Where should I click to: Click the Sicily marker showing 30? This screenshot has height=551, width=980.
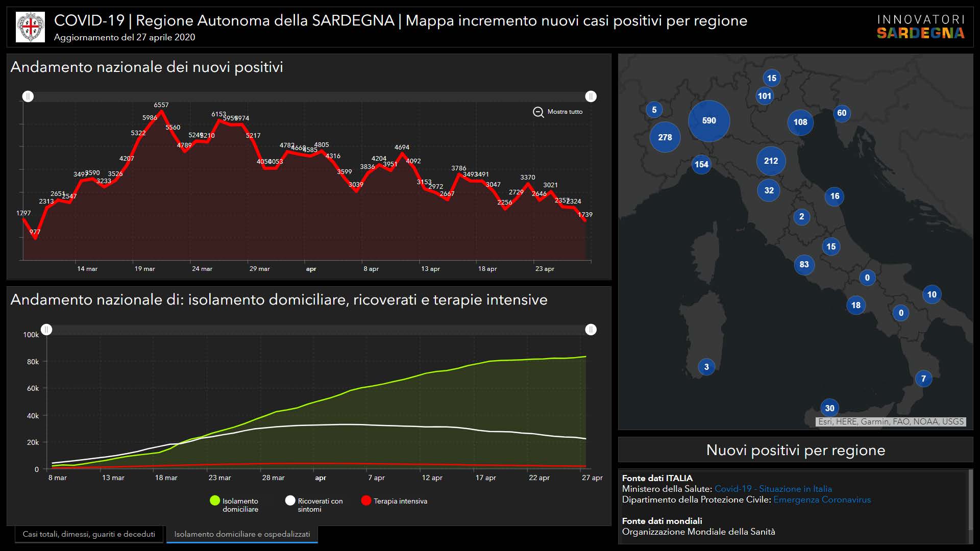click(829, 408)
